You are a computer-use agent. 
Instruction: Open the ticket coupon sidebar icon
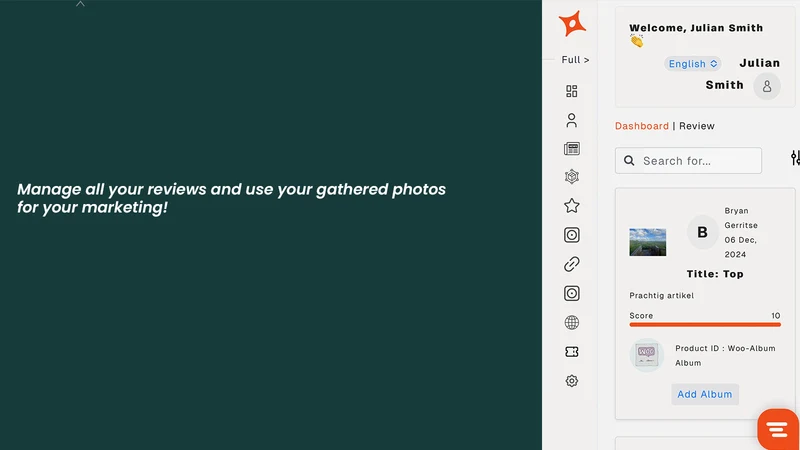tap(571, 352)
